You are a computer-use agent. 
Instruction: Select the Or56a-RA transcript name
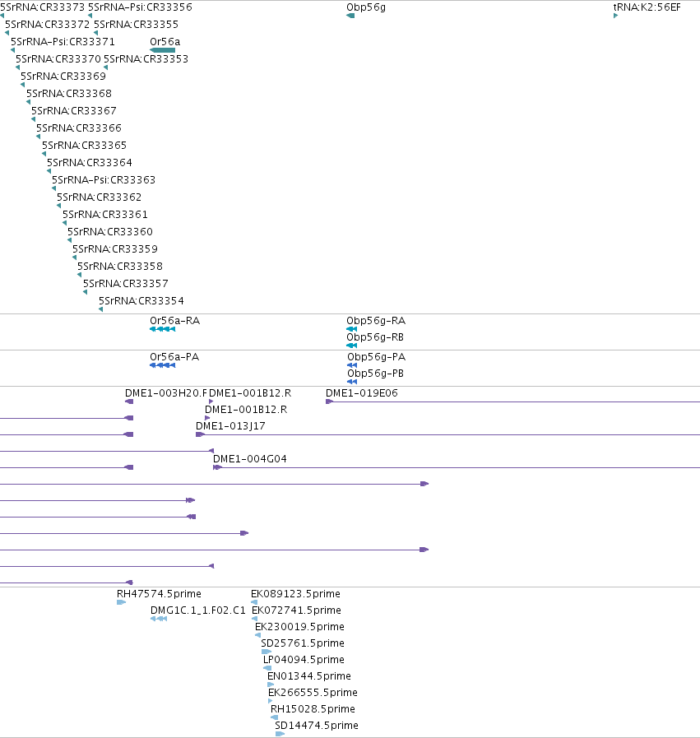tap(175, 321)
